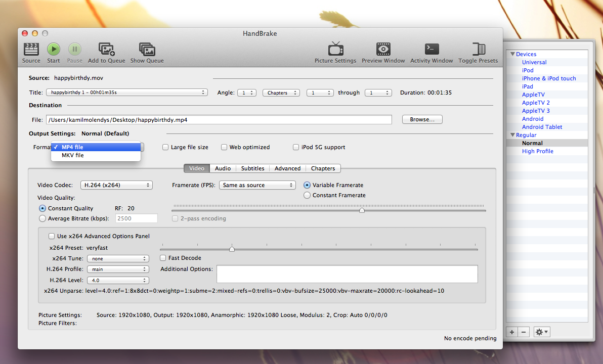
Task: Enable iPod 5G support checkbox
Action: pos(296,147)
